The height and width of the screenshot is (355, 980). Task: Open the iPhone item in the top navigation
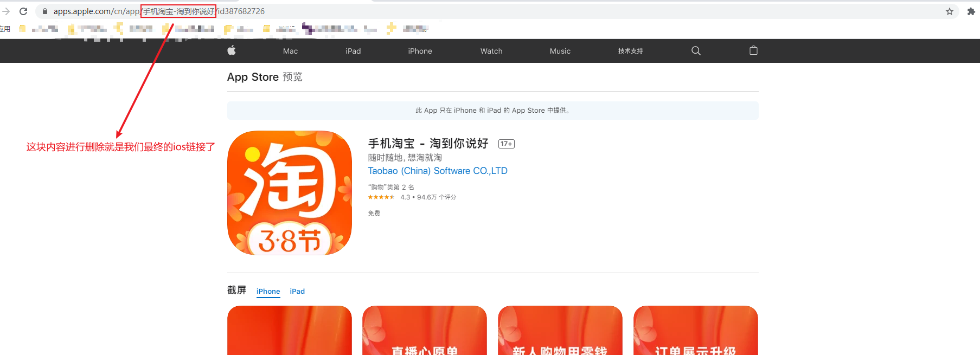click(x=420, y=51)
